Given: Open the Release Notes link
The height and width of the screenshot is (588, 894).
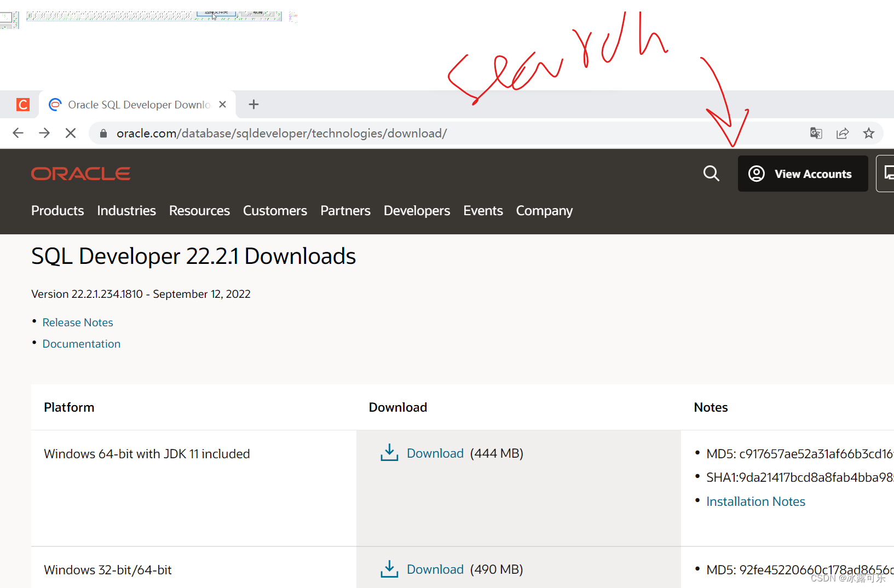Looking at the screenshot, I should click(x=78, y=322).
